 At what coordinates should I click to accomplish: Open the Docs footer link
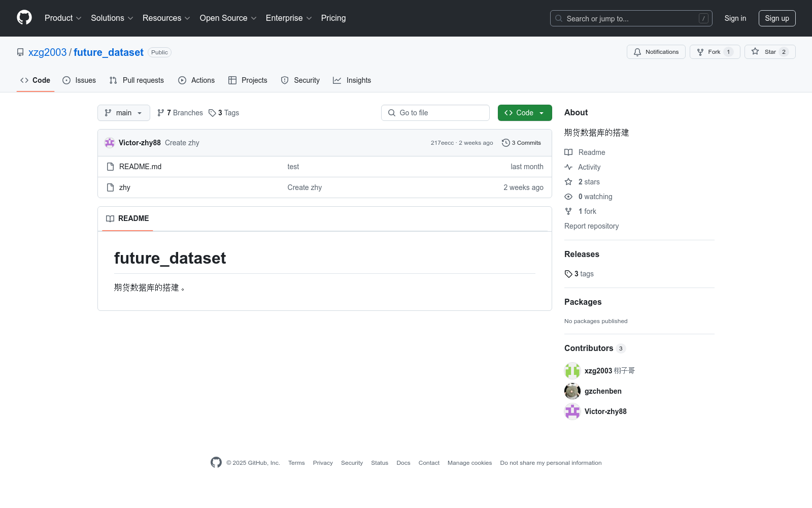[x=403, y=463]
